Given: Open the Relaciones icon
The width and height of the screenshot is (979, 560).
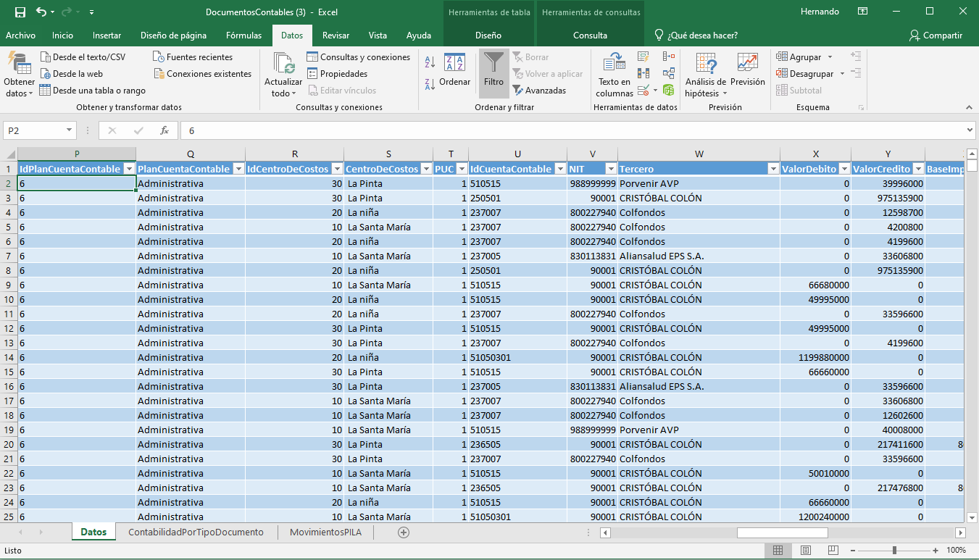Looking at the screenshot, I should pyautogui.click(x=669, y=73).
